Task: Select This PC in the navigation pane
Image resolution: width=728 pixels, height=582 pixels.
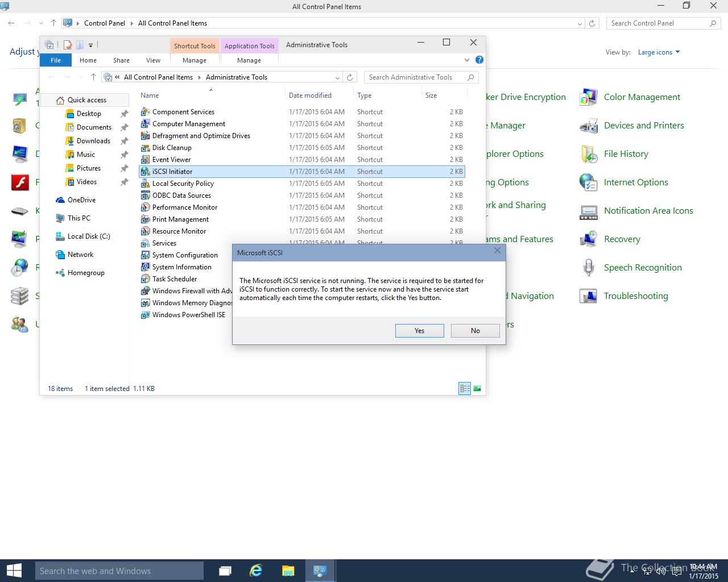Action: tap(78, 218)
